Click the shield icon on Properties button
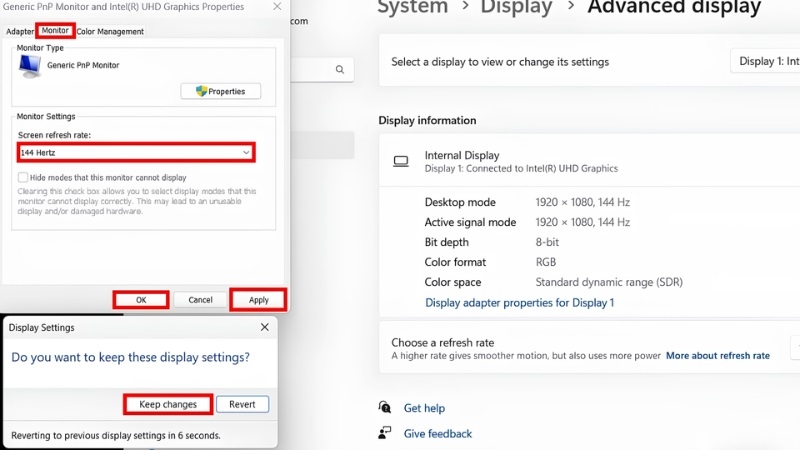The height and width of the screenshot is (450, 800). tap(202, 91)
